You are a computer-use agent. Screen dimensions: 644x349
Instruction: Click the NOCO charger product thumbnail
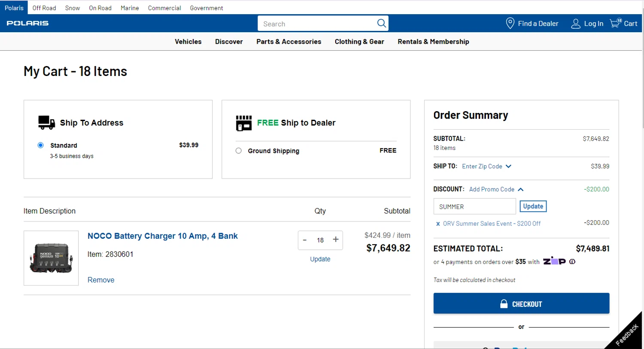pos(51,258)
